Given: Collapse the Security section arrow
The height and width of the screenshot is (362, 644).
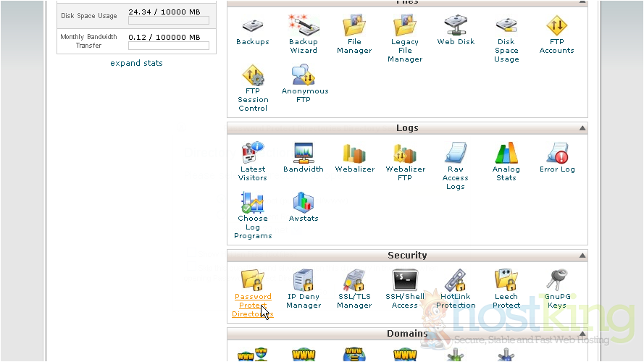Looking at the screenshot, I should [x=582, y=256].
